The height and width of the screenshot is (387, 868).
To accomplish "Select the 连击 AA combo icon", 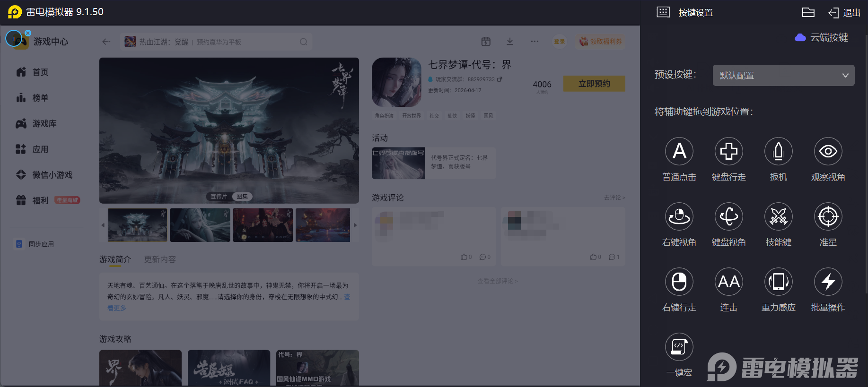I will (x=729, y=282).
